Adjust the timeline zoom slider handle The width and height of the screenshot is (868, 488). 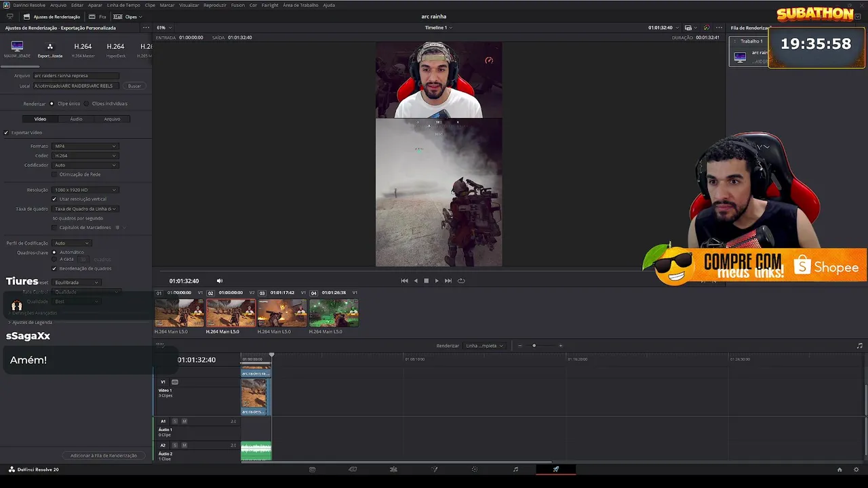tap(534, 346)
